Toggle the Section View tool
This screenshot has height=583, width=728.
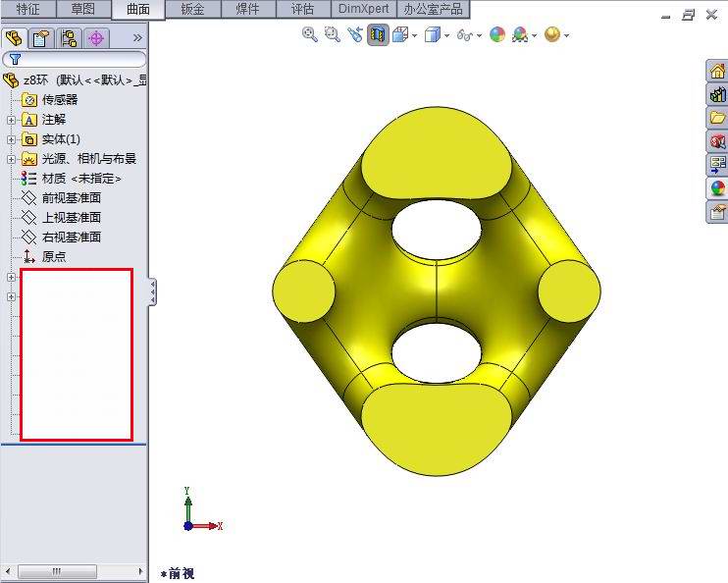pos(378,34)
